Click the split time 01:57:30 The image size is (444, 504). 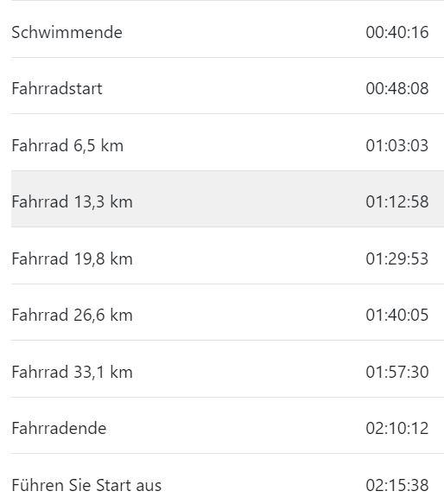pyautogui.click(x=397, y=372)
